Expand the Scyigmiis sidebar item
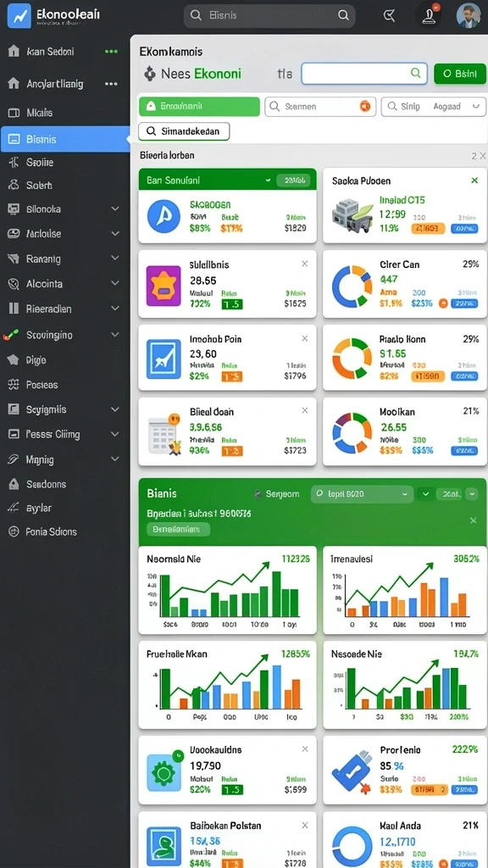Screen dimensions: 488x868 (115, 409)
